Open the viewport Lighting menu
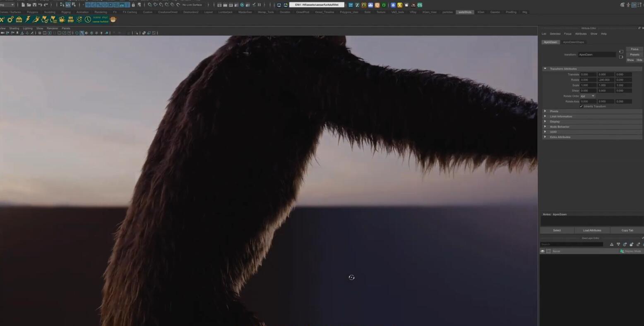This screenshot has width=644, height=326. [x=28, y=29]
